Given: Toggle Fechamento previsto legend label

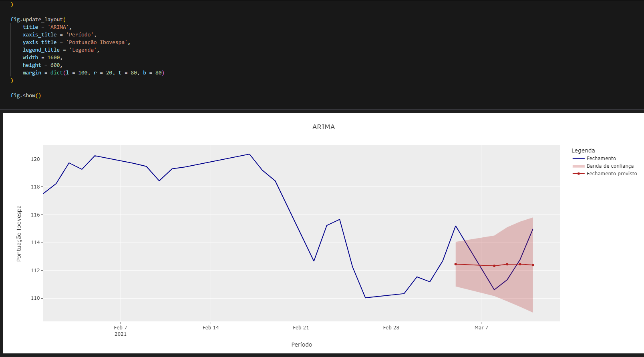Looking at the screenshot, I should [611, 174].
